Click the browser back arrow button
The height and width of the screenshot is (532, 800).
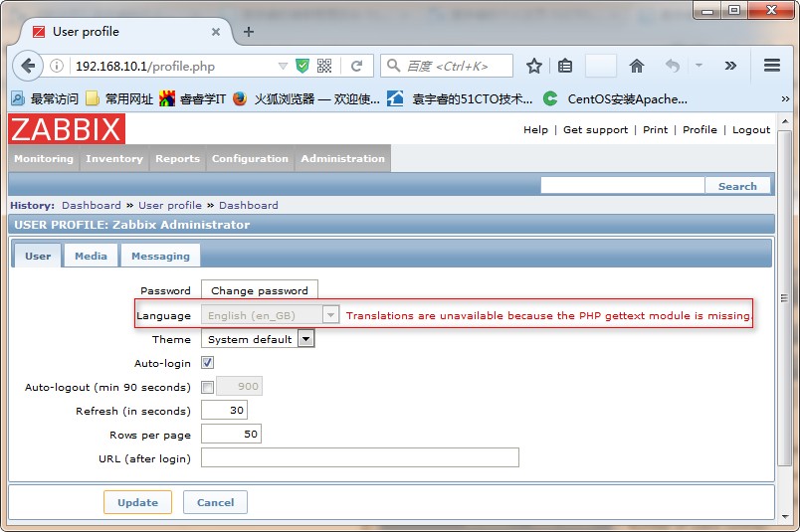click(x=28, y=66)
